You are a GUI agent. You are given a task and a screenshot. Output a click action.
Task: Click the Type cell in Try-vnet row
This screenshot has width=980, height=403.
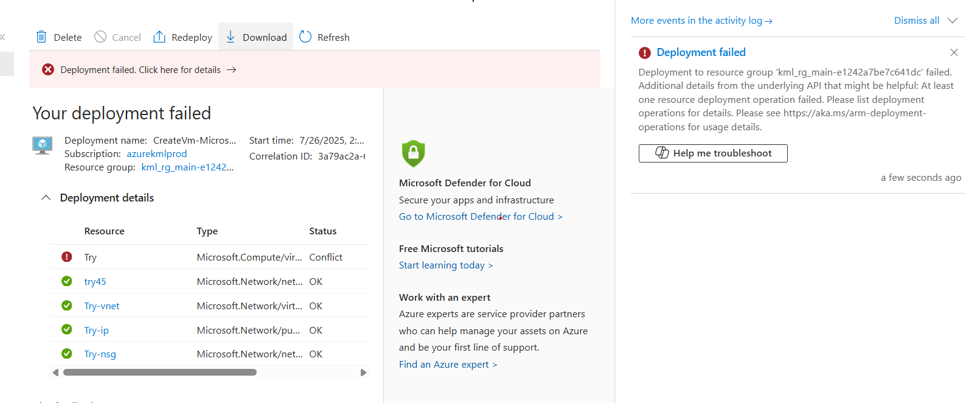(x=249, y=306)
